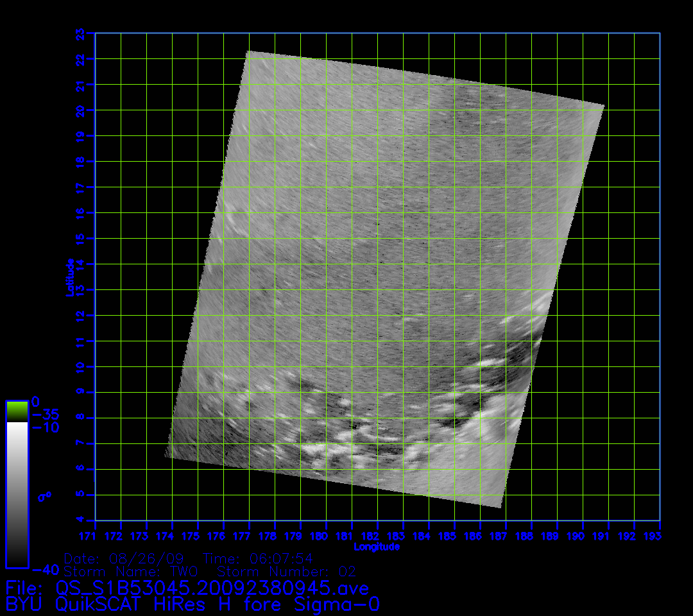This screenshot has height=616, width=693.
Task: Select the 180 longitude tick label
Action: tap(322, 535)
